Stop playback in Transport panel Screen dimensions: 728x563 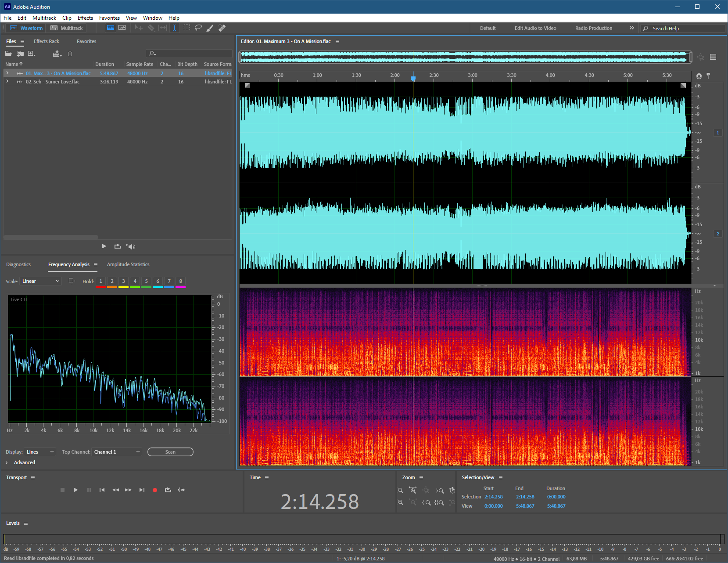click(x=62, y=490)
